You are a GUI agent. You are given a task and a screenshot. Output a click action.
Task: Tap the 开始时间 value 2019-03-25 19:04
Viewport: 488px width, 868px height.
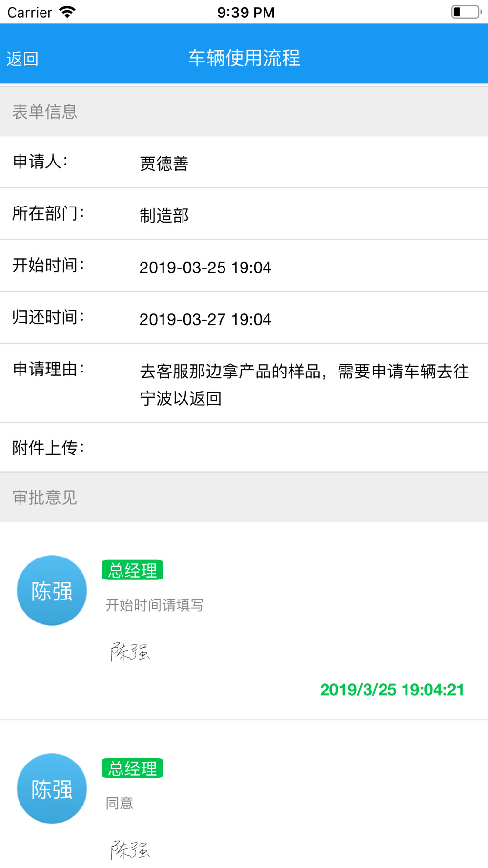click(205, 268)
